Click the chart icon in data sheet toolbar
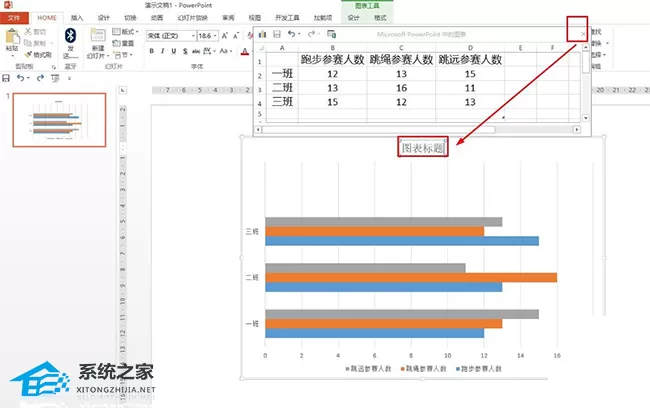 coord(262,34)
